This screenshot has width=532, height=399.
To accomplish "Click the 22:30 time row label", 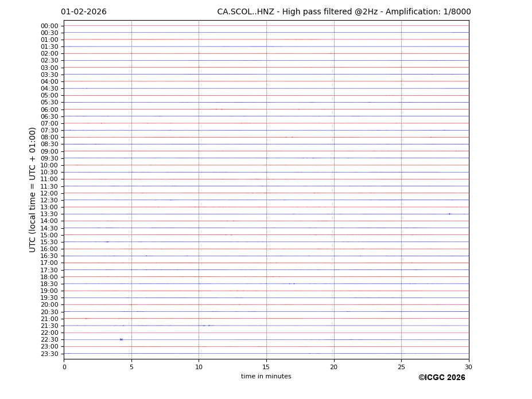I will click(49, 339).
